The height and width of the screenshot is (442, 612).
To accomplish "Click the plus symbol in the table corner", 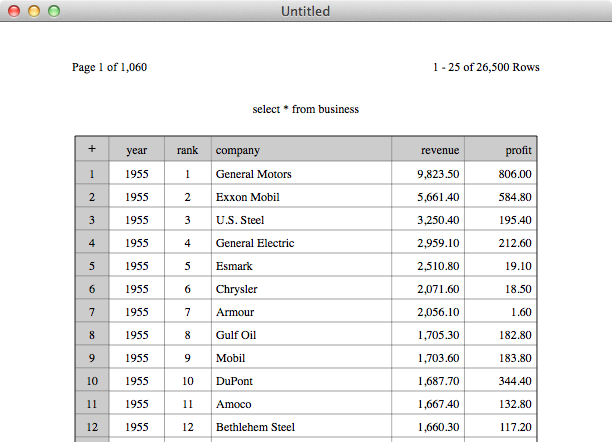I will pyautogui.click(x=92, y=149).
